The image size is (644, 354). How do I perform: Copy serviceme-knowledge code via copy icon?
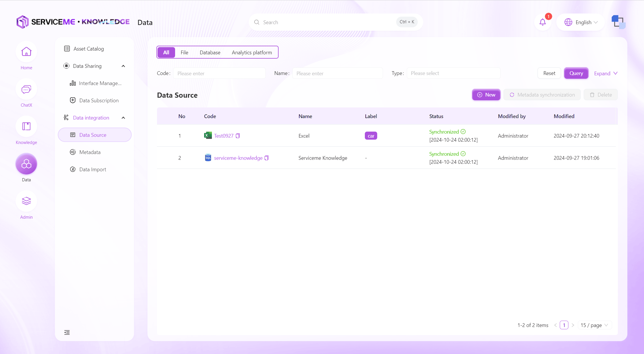[x=267, y=158]
